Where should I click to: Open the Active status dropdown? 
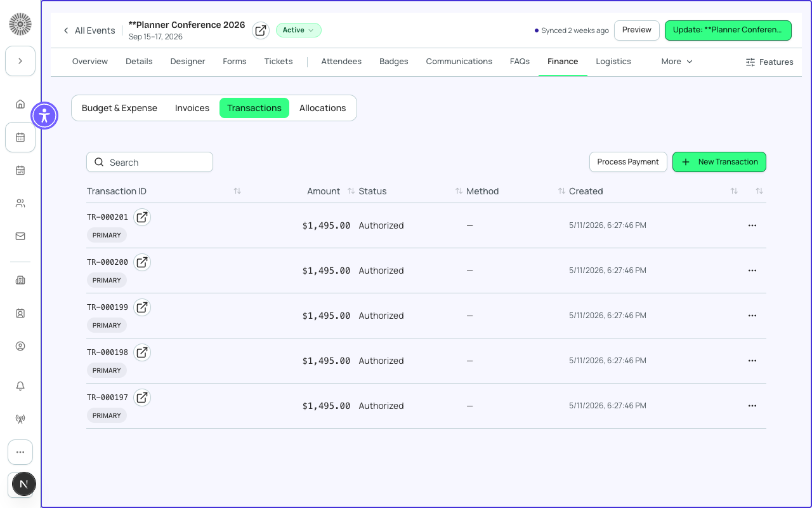[x=298, y=30]
